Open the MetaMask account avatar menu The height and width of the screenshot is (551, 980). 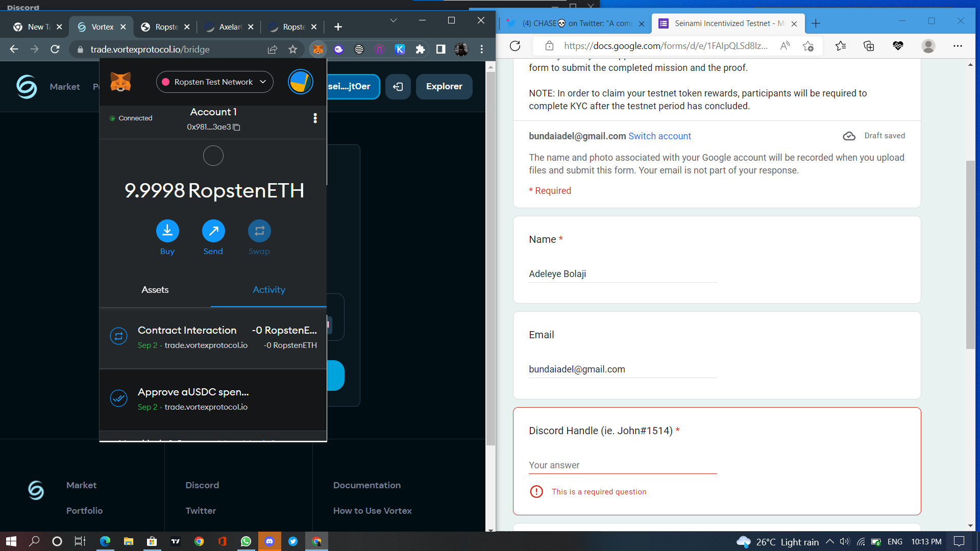coord(300,82)
